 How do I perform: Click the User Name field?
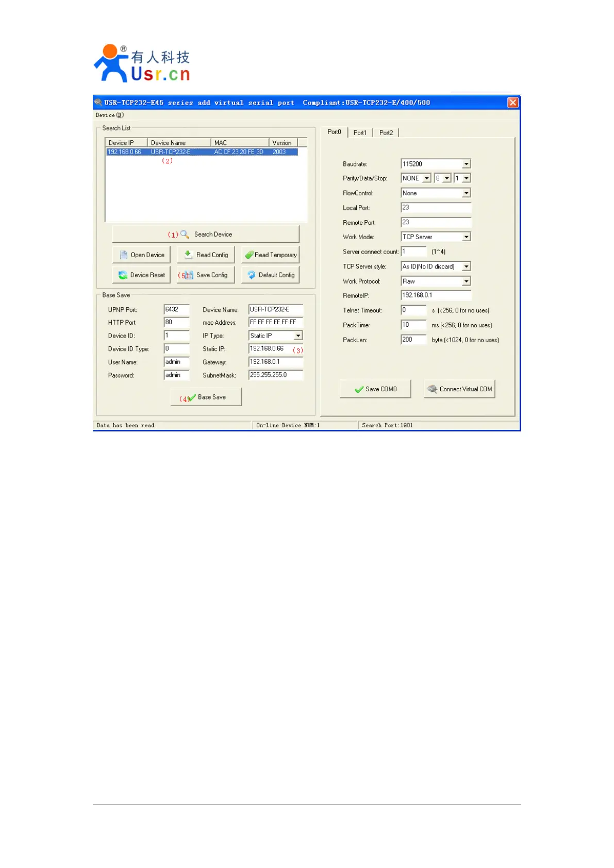point(177,362)
